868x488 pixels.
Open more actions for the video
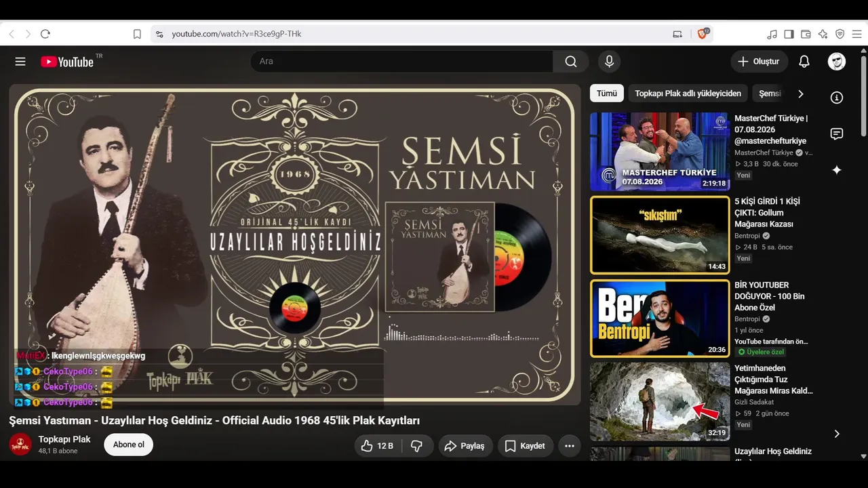(x=570, y=446)
